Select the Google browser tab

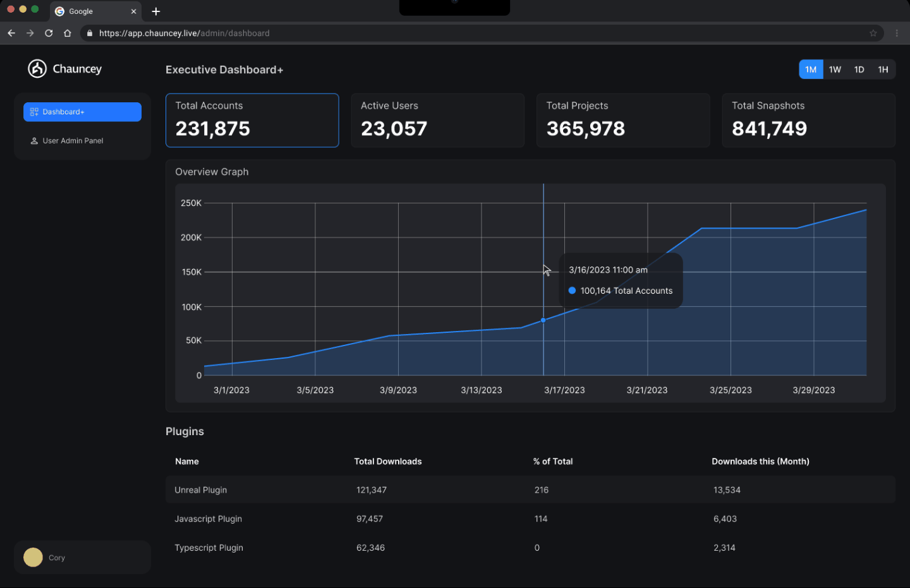coord(96,11)
